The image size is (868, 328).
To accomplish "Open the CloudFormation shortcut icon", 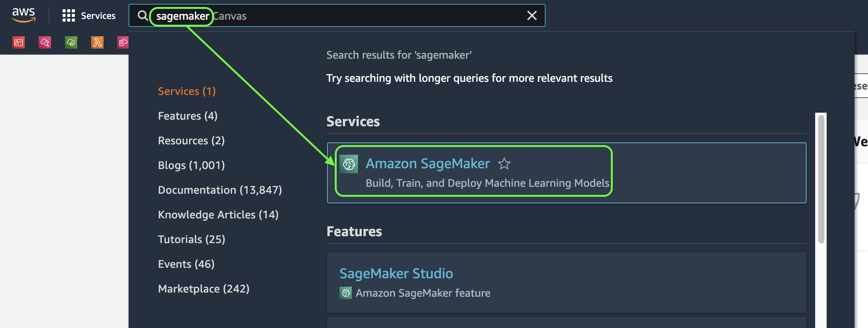I will [123, 42].
